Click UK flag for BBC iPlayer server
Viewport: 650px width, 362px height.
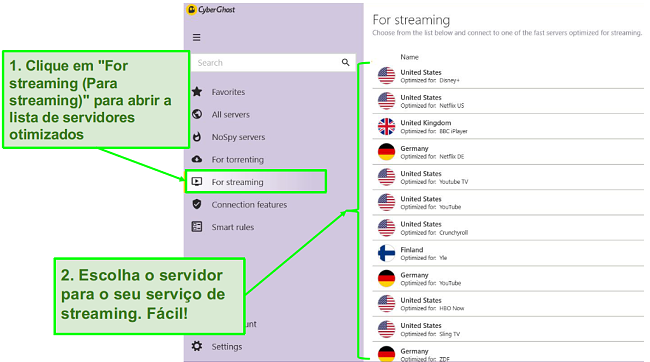pyautogui.click(x=386, y=126)
